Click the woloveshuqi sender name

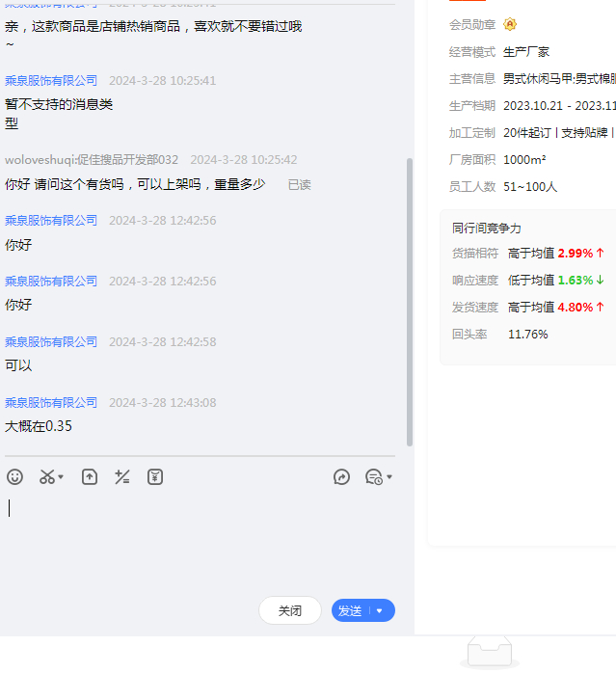[92, 160]
